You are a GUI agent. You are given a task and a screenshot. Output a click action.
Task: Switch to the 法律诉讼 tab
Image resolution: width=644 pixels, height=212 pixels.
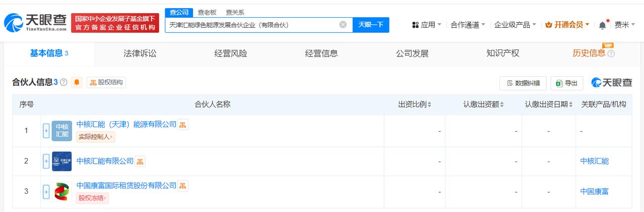click(140, 53)
